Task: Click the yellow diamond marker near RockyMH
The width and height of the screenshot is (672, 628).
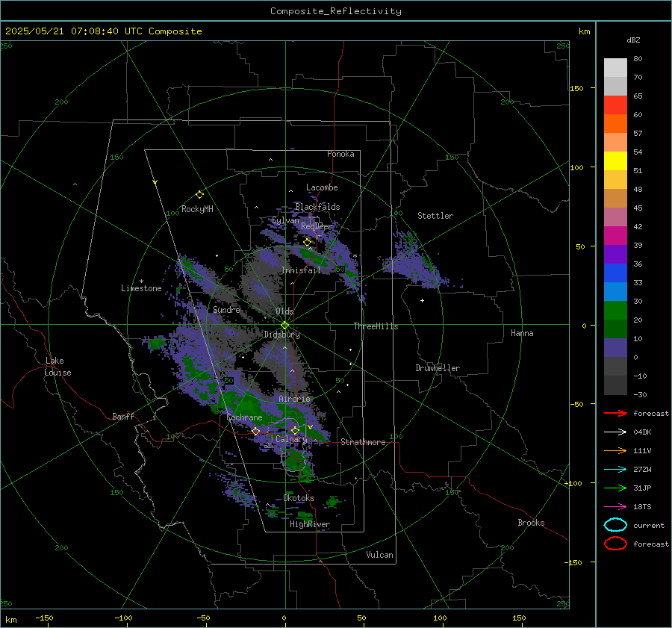Action: coord(199,195)
